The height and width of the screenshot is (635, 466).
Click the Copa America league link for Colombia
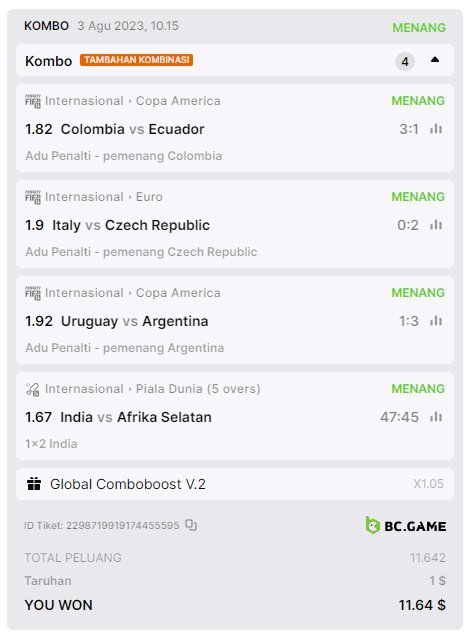pos(178,101)
